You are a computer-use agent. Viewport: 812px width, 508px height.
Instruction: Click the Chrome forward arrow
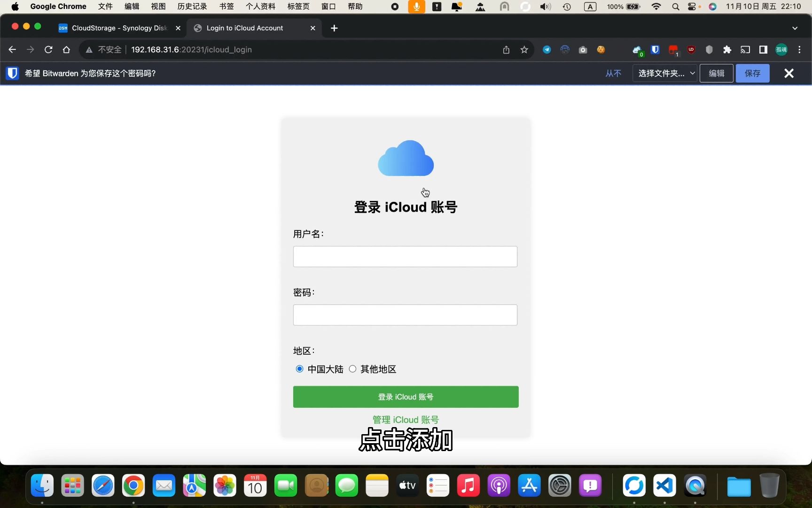30,49
